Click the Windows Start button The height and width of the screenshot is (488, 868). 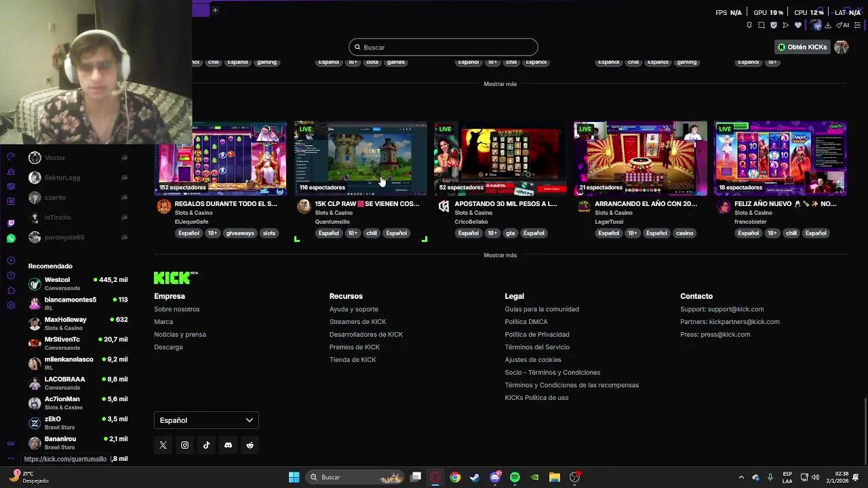(294, 477)
